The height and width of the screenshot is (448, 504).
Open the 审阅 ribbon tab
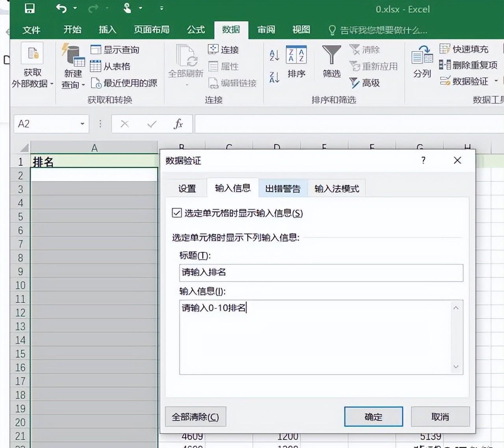pos(266,30)
